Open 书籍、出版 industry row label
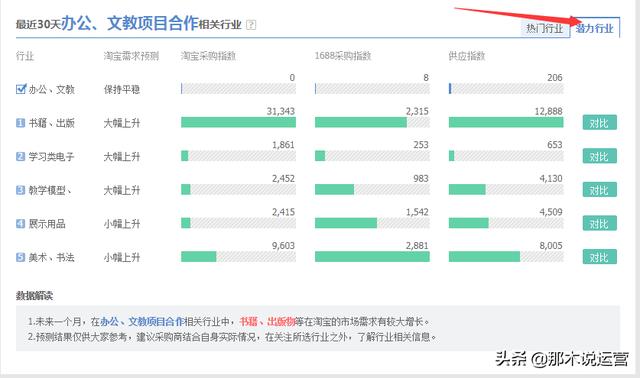 (x=51, y=123)
